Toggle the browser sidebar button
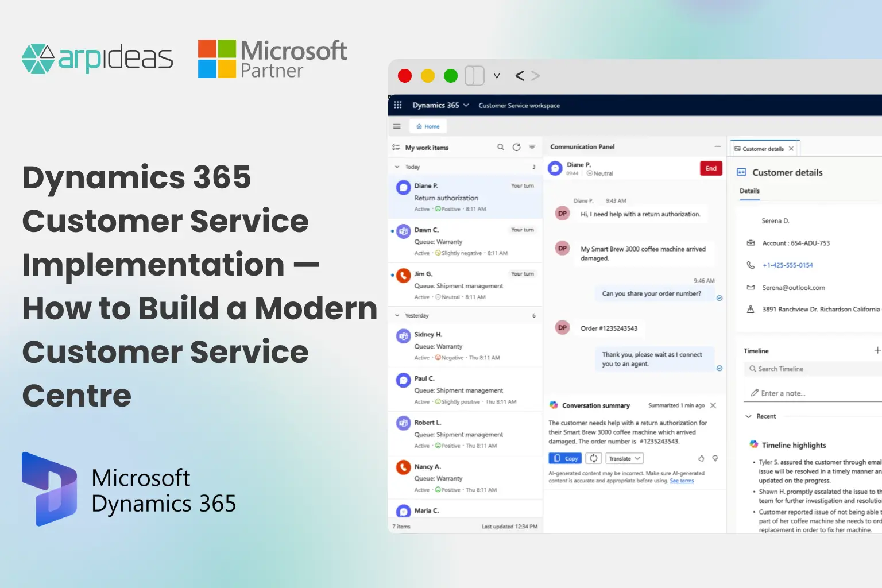This screenshot has height=588, width=882. 474,76
